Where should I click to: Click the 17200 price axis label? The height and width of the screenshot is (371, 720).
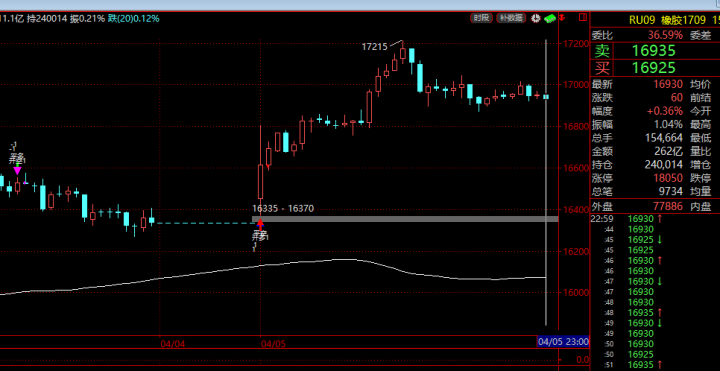click(576, 44)
